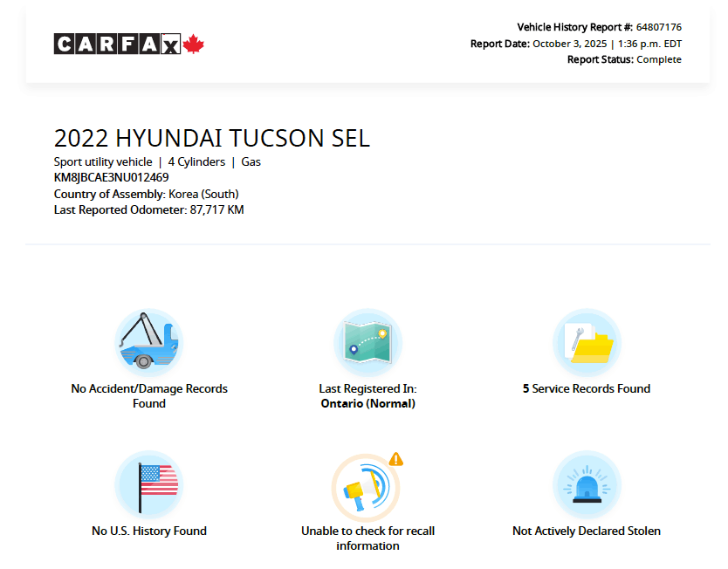728x569 pixels.
Task: Click the CARFAX Canada logo
Action: click(118, 44)
